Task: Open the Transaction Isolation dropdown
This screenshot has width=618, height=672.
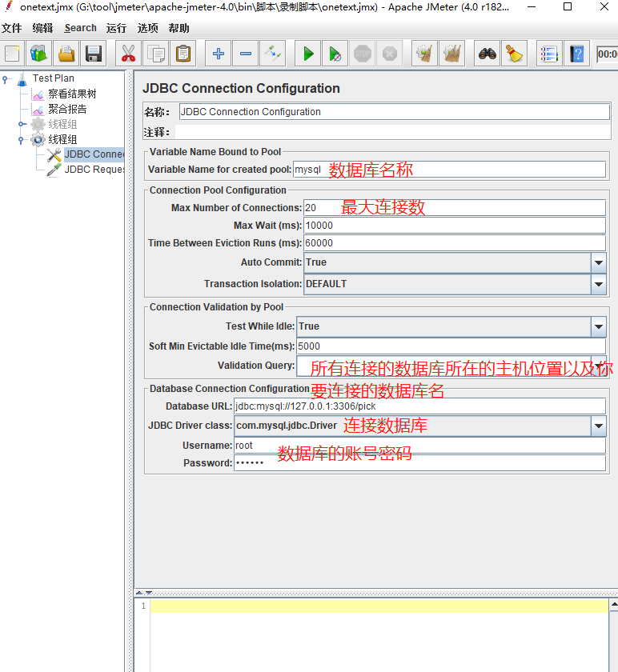Action: pyautogui.click(x=598, y=284)
